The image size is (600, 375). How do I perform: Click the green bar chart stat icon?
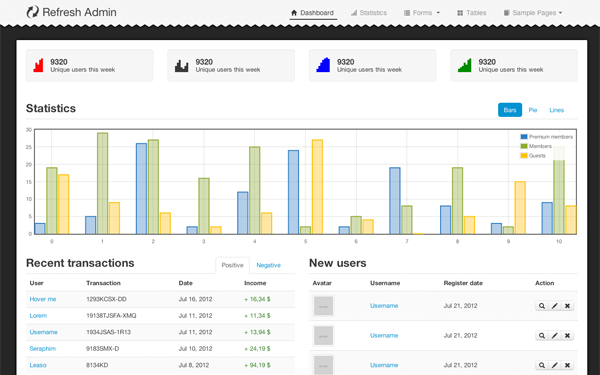point(465,65)
